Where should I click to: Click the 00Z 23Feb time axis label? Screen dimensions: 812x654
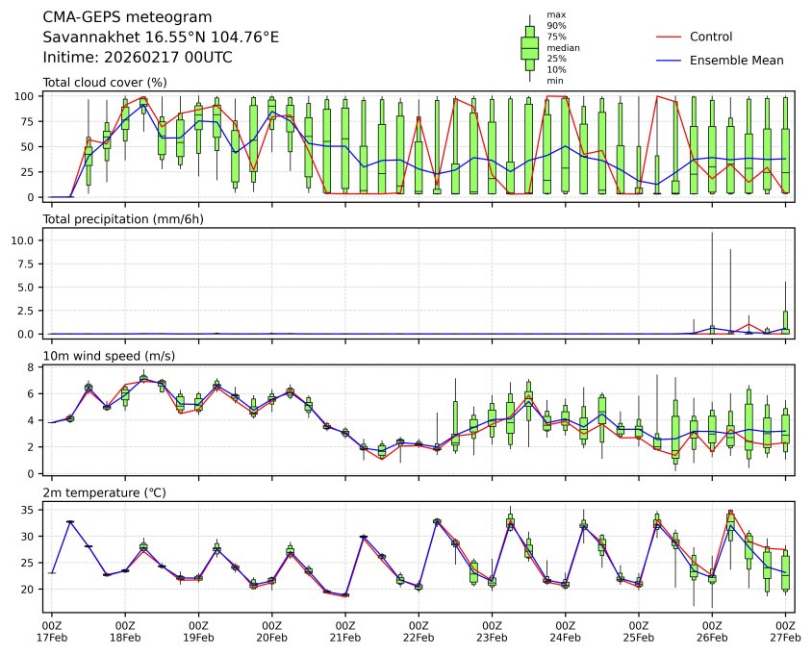tap(492, 631)
